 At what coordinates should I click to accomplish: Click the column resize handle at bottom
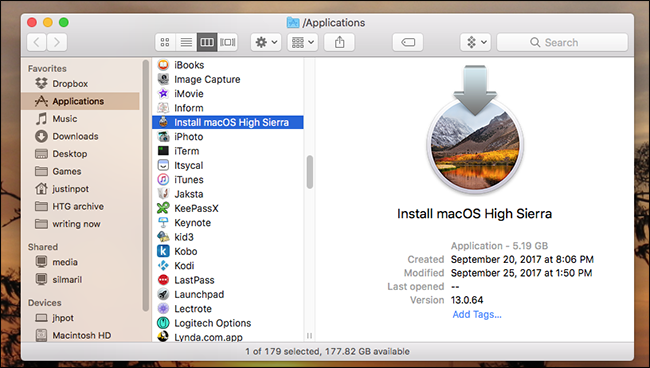click(x=309, y=336)
